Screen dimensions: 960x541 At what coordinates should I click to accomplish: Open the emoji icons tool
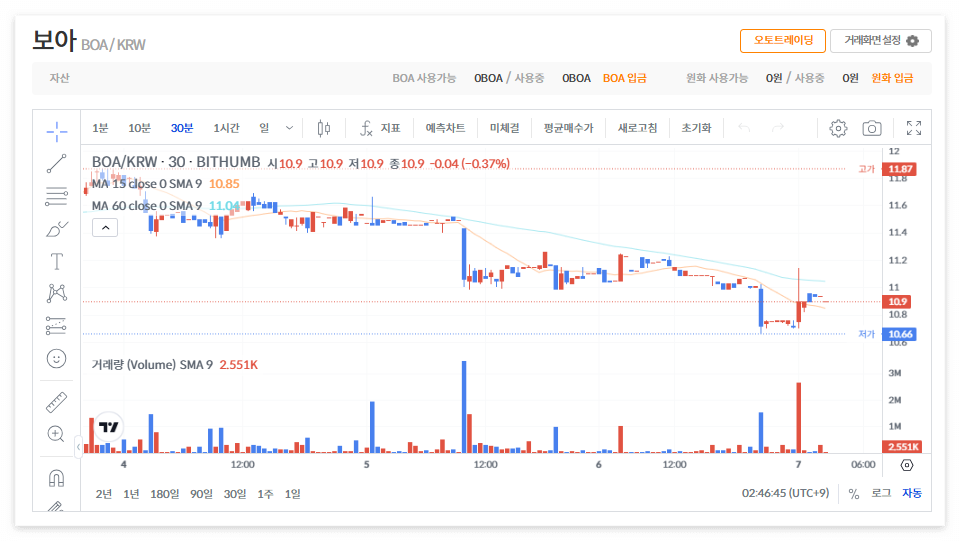click(x=56, y=359)
